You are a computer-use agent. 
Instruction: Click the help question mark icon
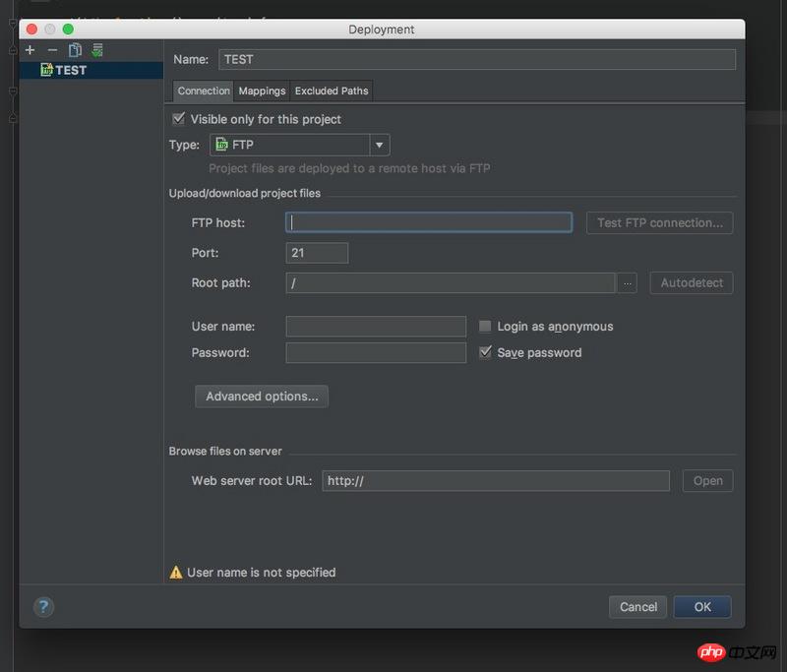43,607
